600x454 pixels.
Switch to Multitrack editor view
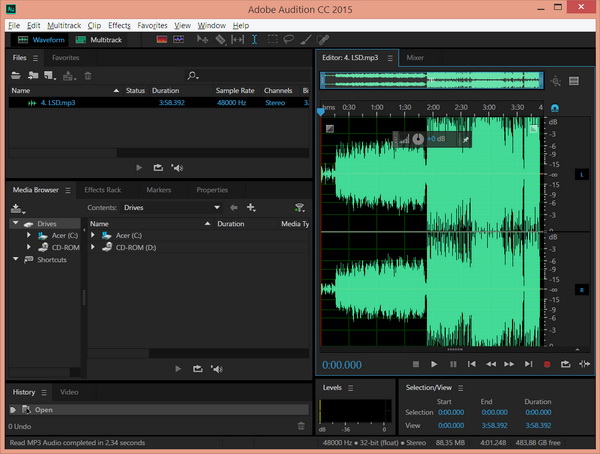[99, 40]
